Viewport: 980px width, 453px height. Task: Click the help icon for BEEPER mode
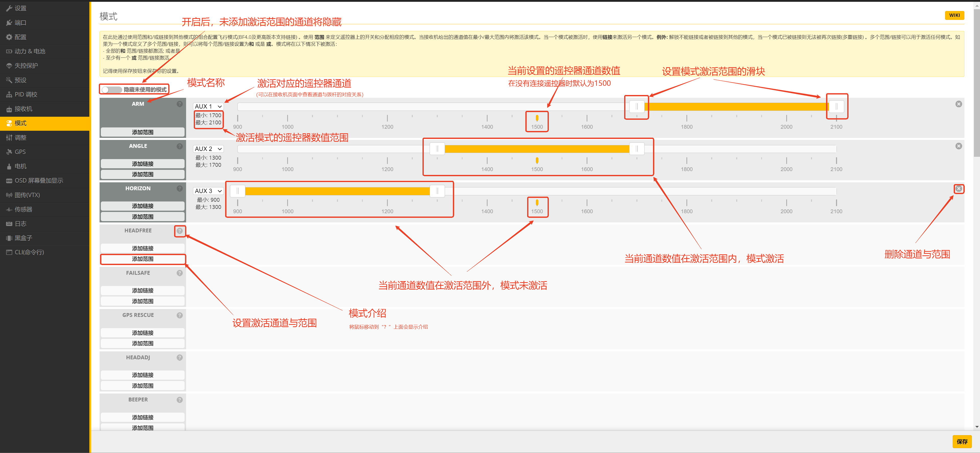(179, 400)
